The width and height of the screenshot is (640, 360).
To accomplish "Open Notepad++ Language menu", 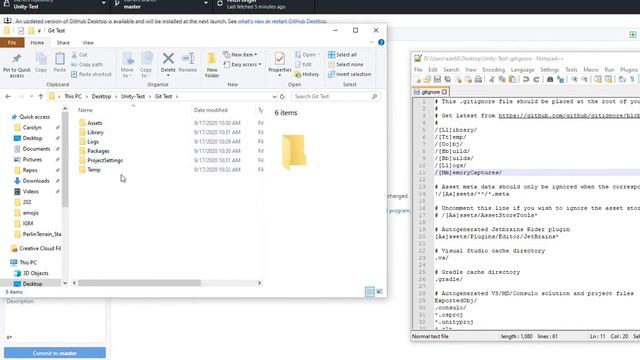I will (x=522, y=70).
